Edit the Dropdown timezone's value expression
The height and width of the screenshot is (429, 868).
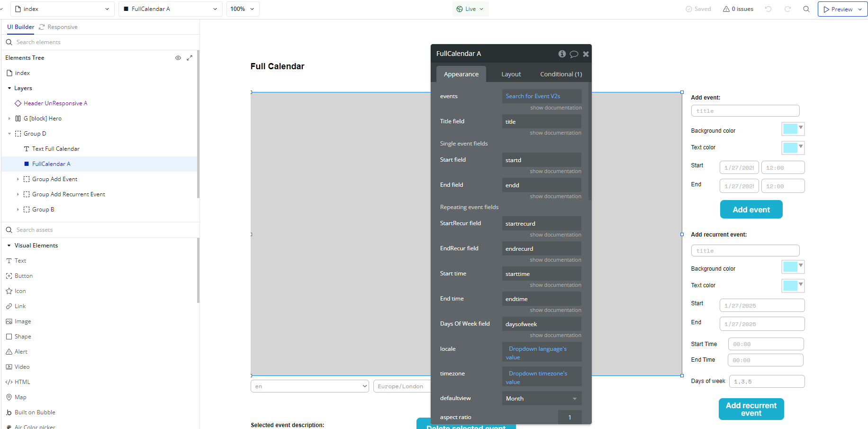542,378
